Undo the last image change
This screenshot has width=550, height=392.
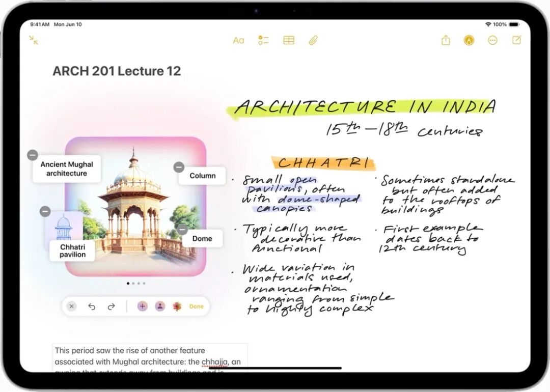[x=92, y=307]
